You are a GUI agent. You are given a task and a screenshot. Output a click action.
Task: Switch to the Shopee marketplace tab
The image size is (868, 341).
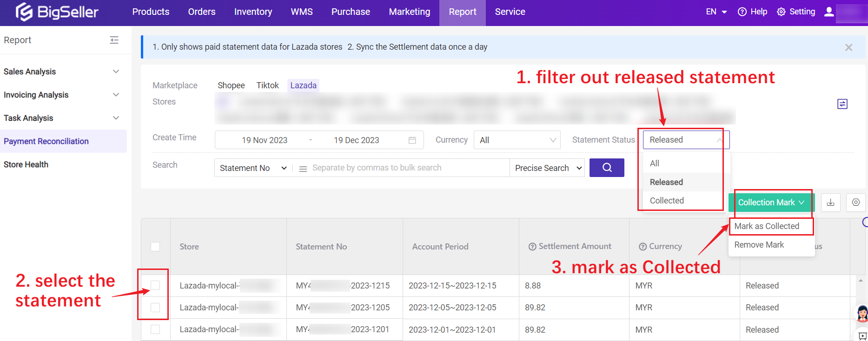pyautogui.click(x=231, y=85)
